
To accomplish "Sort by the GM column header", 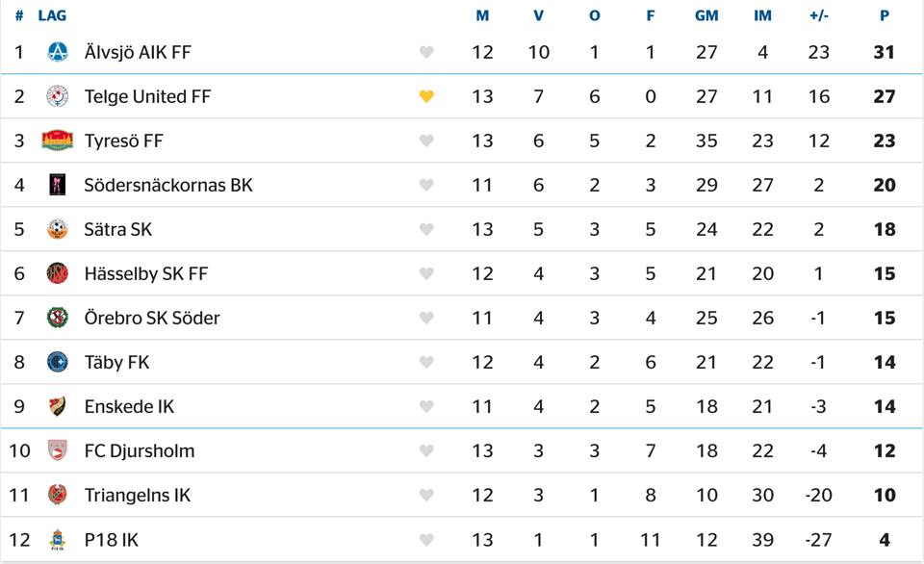I will [x=706, y=16].
